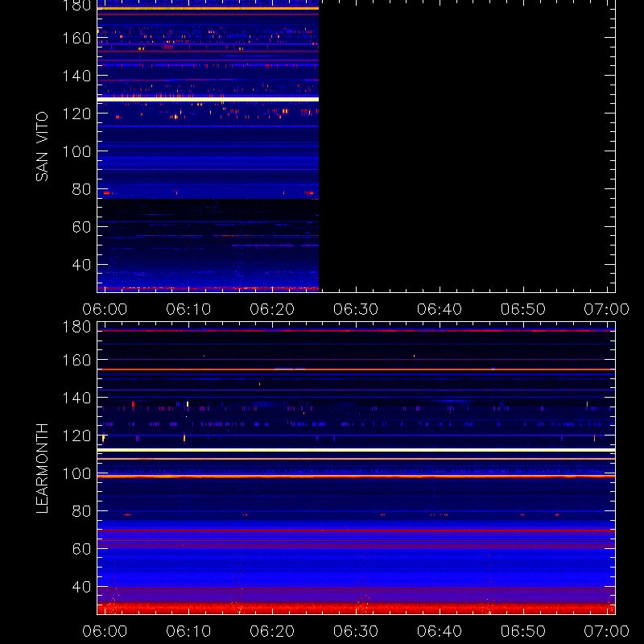Select the 140 frequency label on San Vito plot
This screenshot has width=644, height=644.
(76, 76)
